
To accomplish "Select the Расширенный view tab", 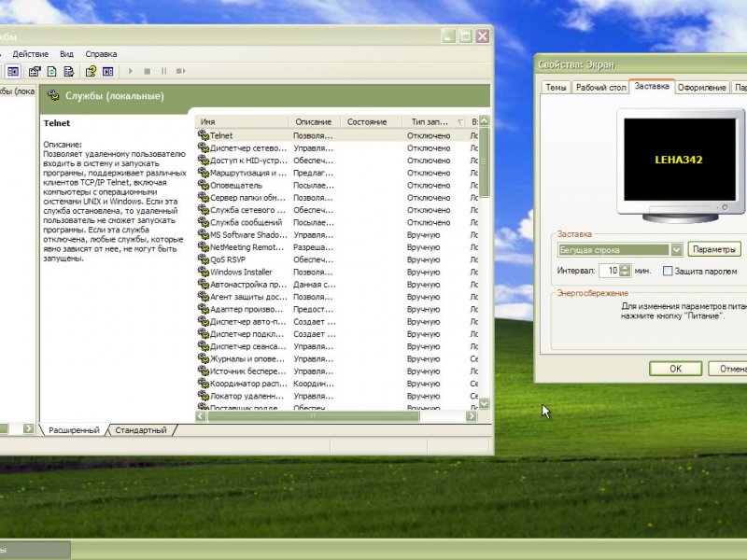I will (x=74, y=430).
